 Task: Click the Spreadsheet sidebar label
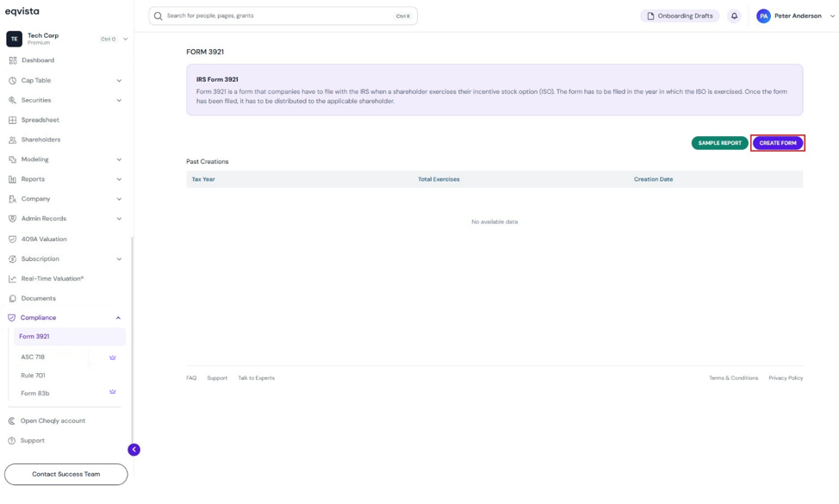(40, 120)
